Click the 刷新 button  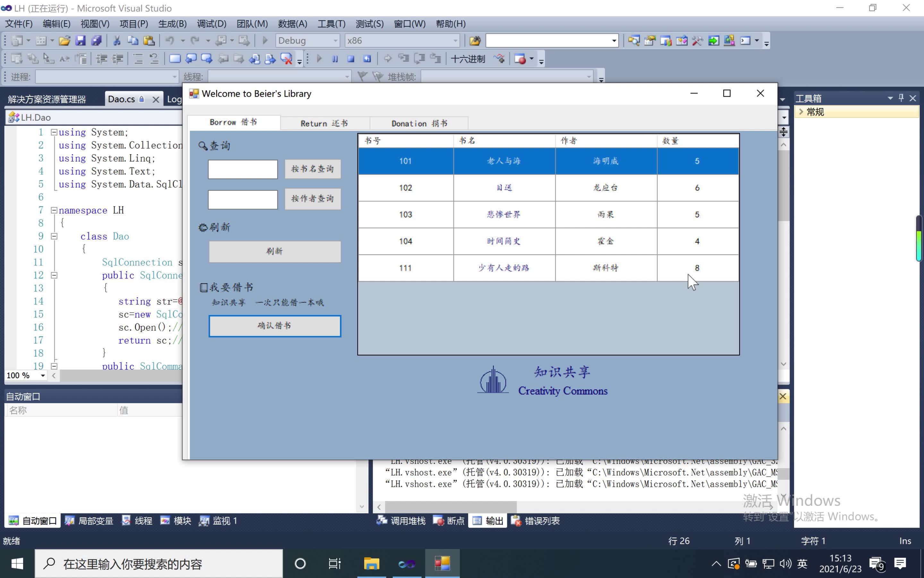pyautogui.click(x=275, y=251)
